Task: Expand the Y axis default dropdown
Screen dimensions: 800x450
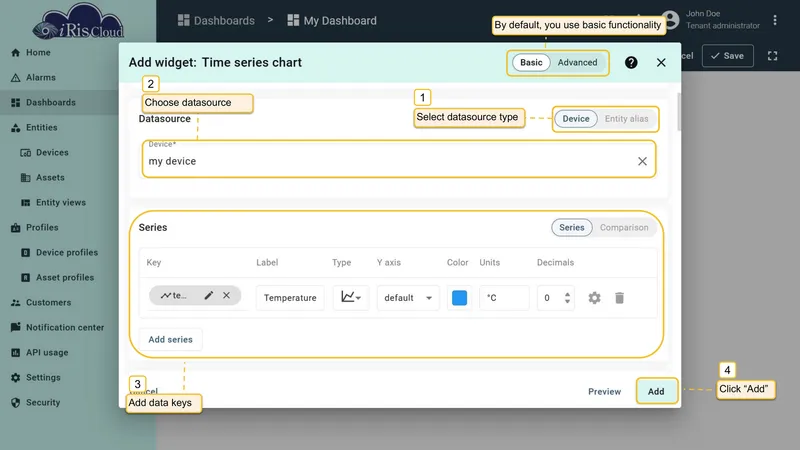Action: click(408, 297)
